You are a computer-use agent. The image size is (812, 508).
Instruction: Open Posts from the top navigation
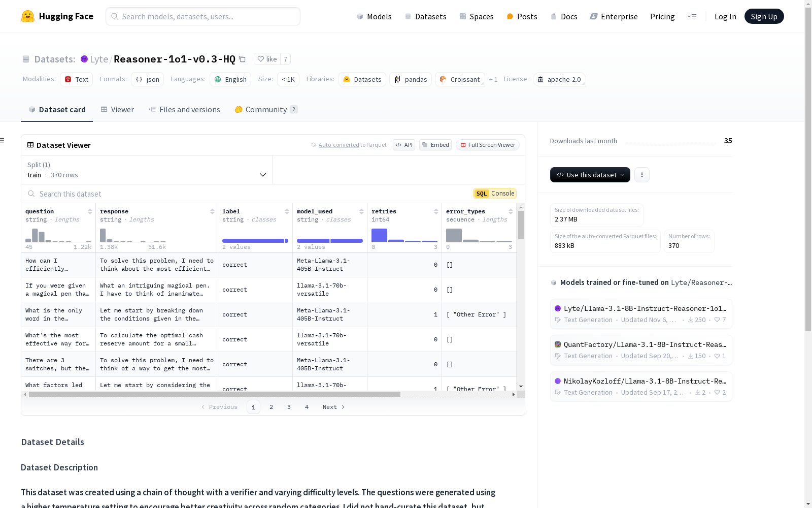pos(522,16)
